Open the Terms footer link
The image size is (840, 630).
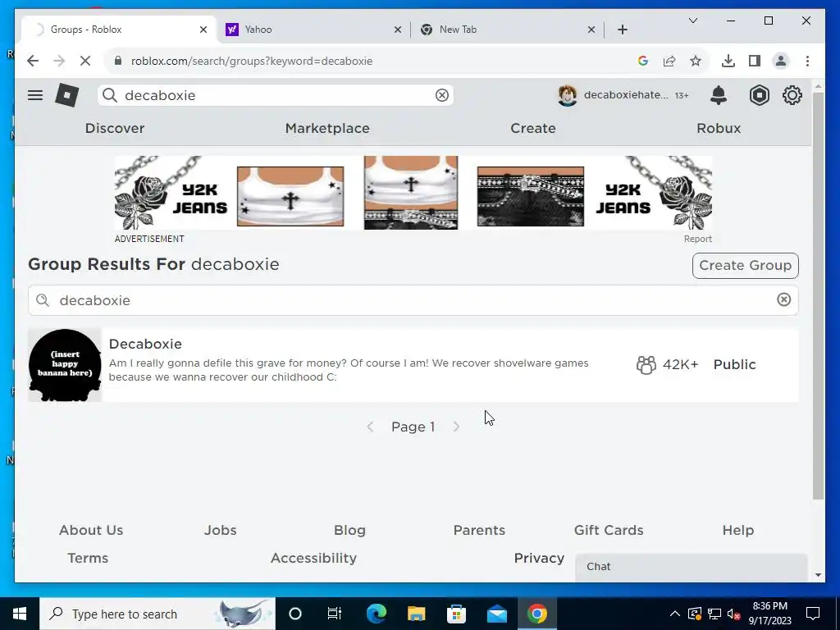[x=88, y=558]
